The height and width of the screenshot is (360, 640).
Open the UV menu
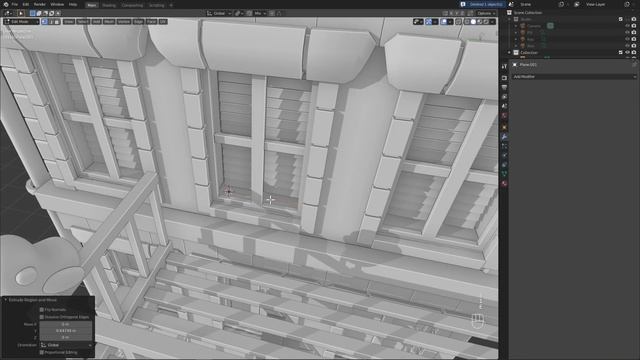pos(163,22)
